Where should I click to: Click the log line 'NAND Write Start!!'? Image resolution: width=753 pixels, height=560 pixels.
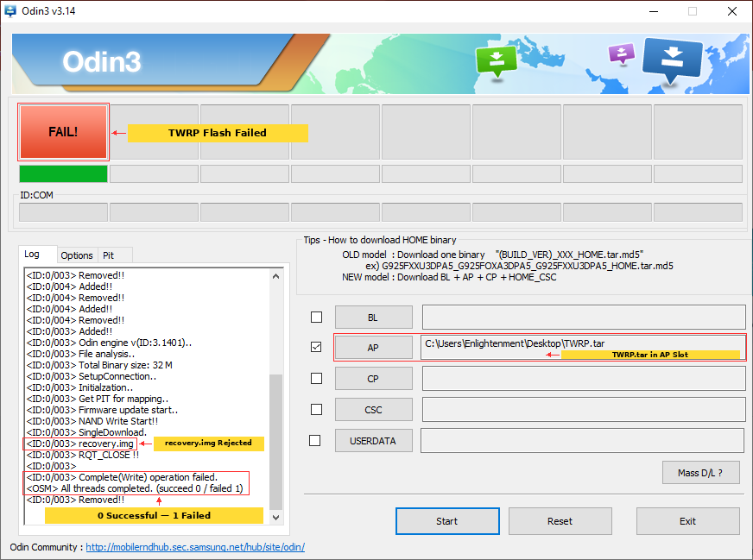click(x=92, y=421)
